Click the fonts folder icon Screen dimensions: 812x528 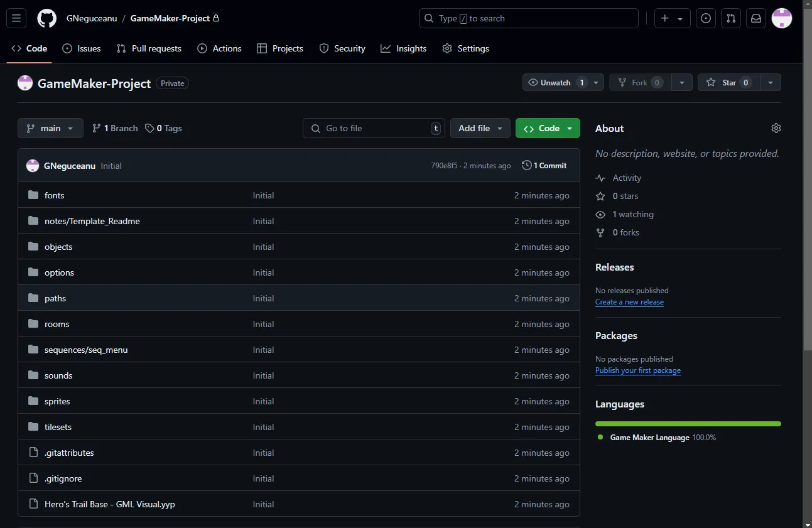[x=33, y=195]
